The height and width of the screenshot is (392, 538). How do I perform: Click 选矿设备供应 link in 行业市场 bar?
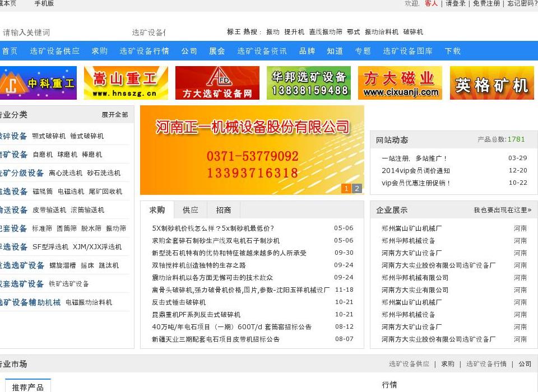409,364
